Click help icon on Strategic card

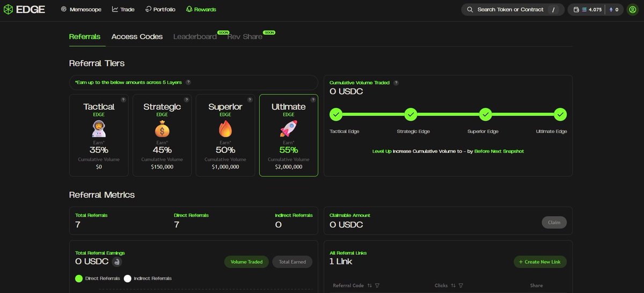186,100
